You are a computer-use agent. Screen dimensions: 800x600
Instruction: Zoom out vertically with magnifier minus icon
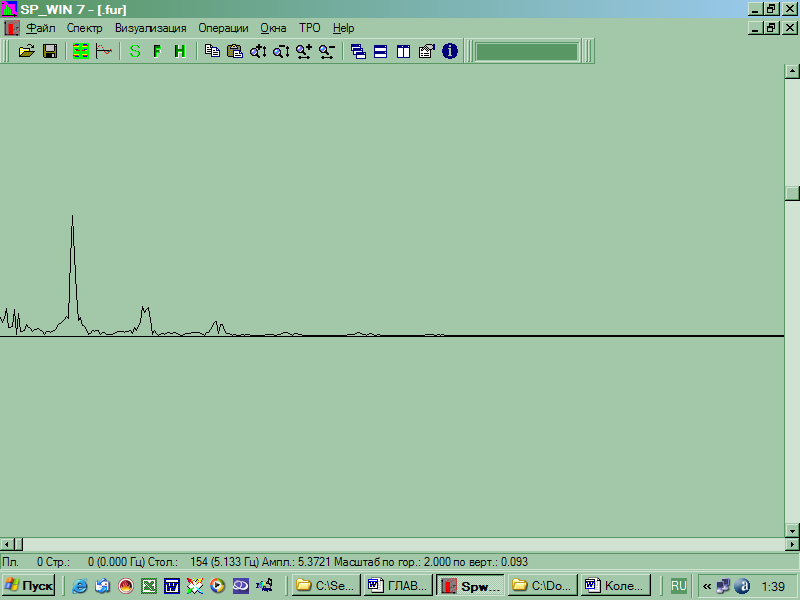click(281, 51)
